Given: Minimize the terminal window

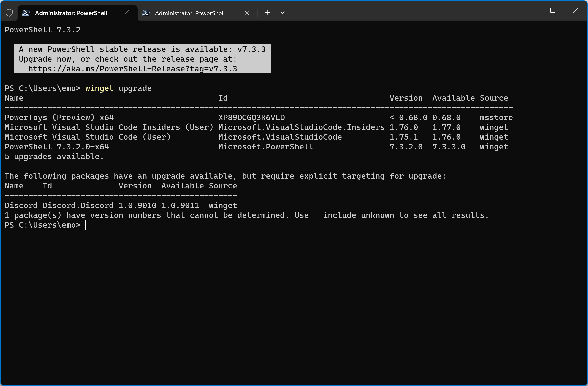Looking at the screenshot, I should pyautogui.click(x=530, y=11).
